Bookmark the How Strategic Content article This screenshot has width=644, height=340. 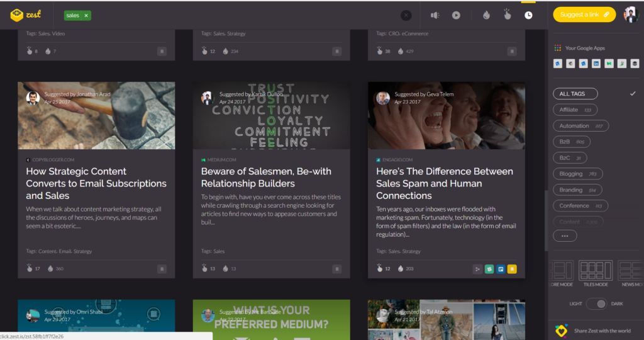tap(162, 269)
